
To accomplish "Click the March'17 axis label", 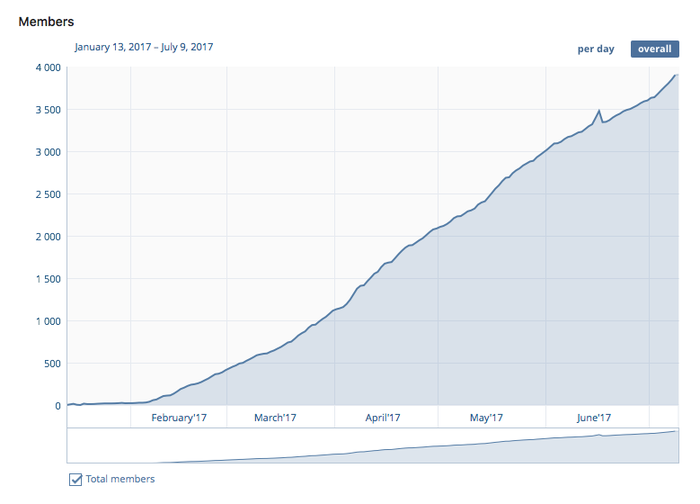I will coord(275,418).
